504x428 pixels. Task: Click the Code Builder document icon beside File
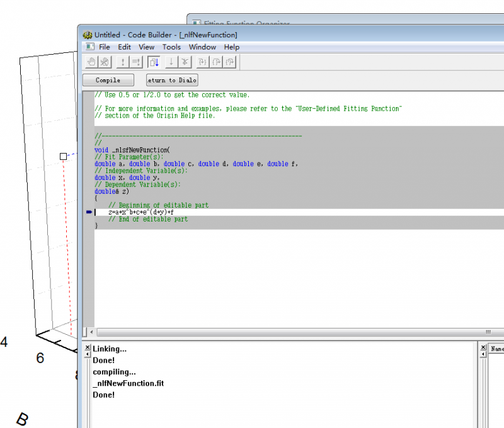pos(89,47)
